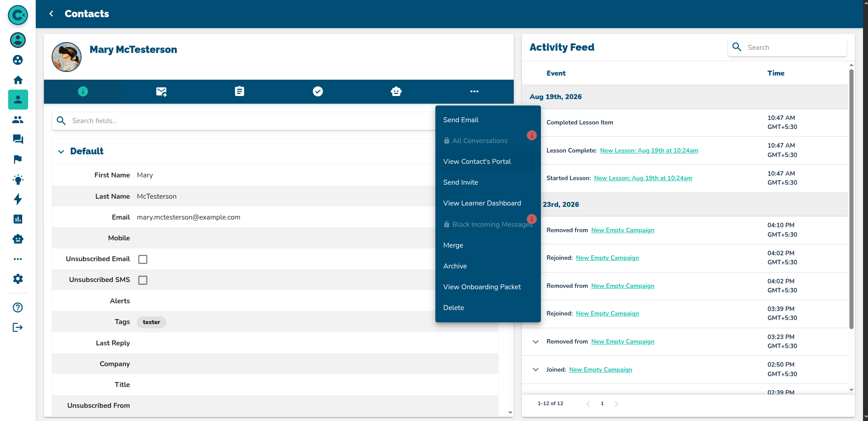Open the bar chart reports sidebar icon
The height and width of the screenshot is (421, 868).
pos(18,219)
